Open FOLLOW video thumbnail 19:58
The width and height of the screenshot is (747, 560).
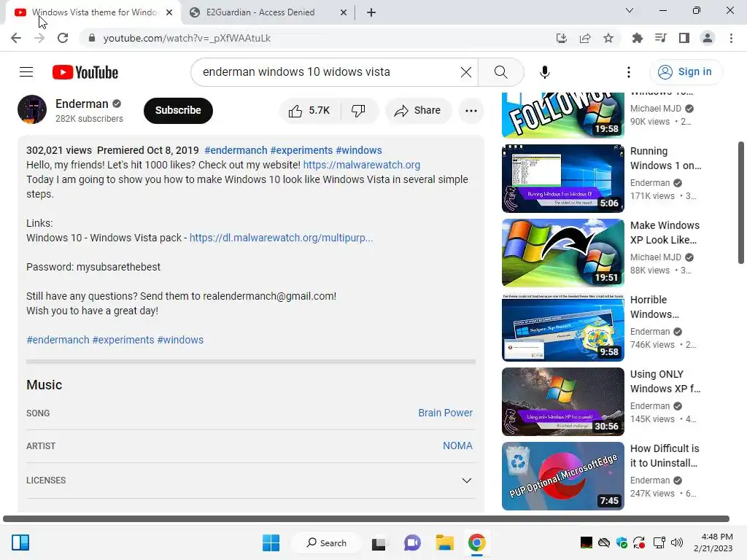(x=562, y=115)
